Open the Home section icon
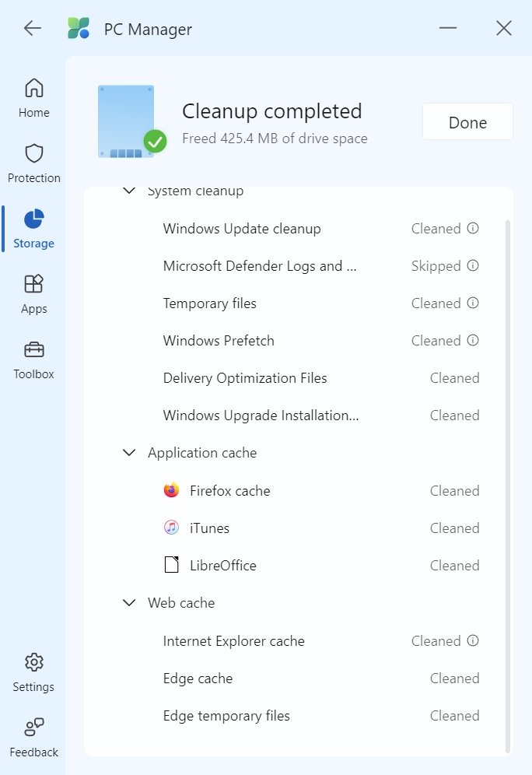Viewport: 532px width, 775px height. tap(34, 88)
